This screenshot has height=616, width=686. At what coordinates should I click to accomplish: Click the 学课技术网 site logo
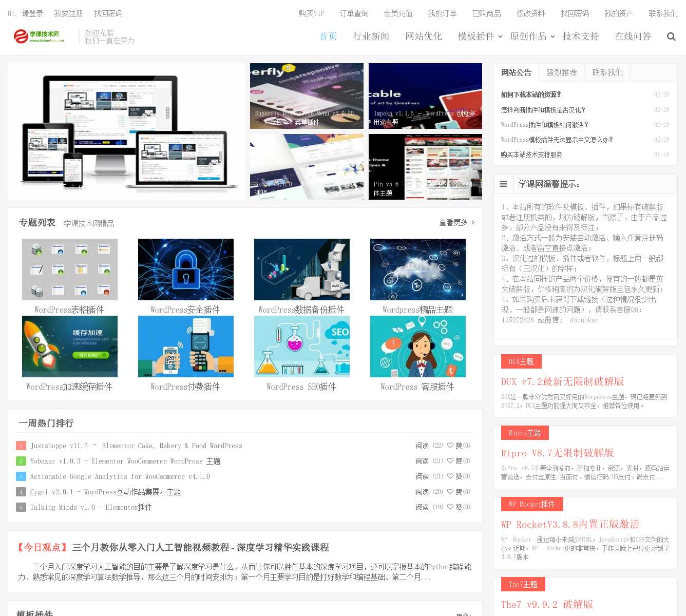click(39, 36)
